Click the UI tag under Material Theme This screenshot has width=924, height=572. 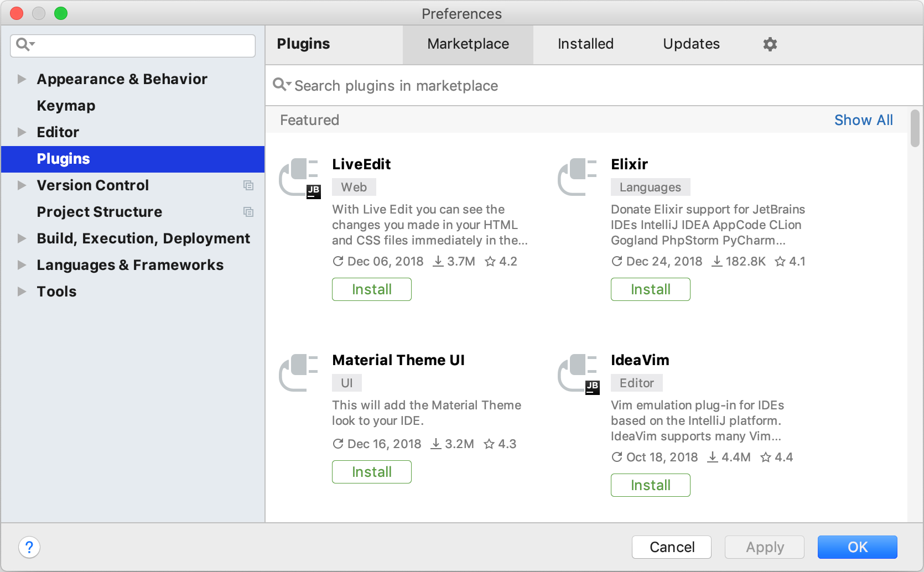pyautogui.click(x=347, y=383)
